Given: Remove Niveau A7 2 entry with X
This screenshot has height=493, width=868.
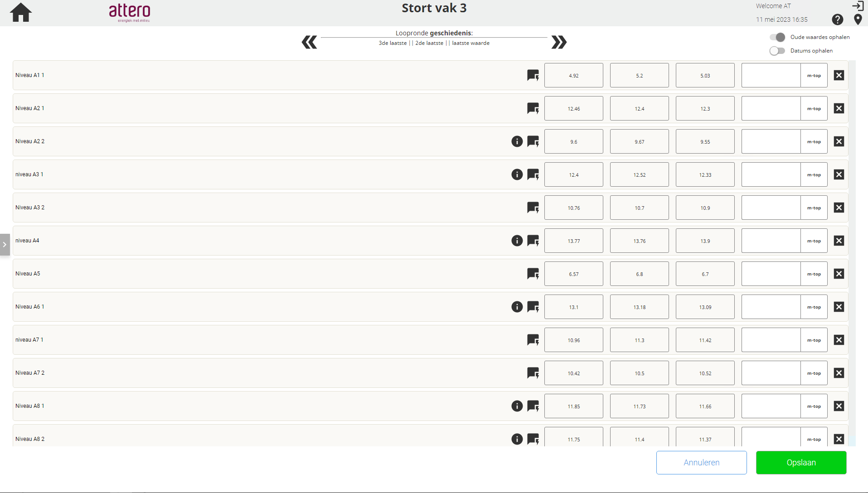Looking at the screenshot, I should tap(839, 373).
